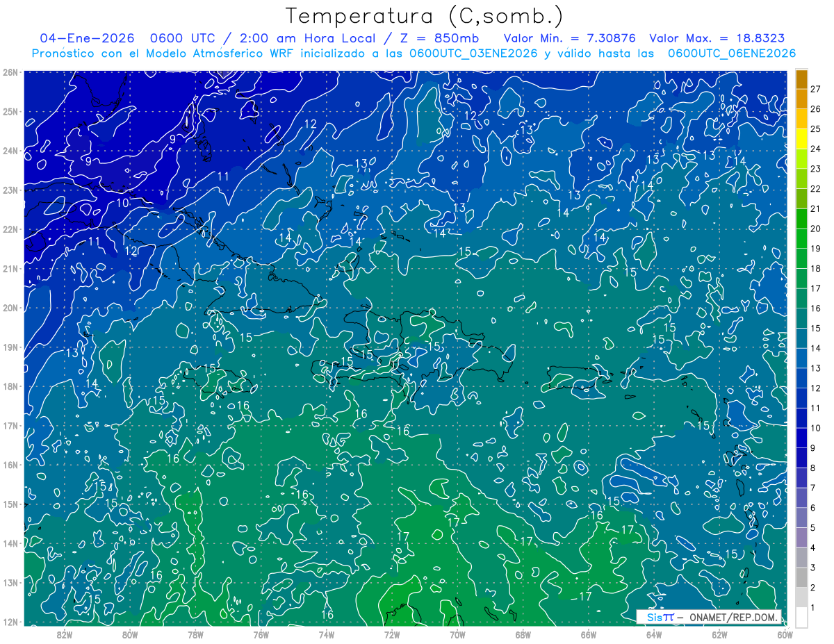Click the '10' contour label on the map
Viewport: 834px width, 644px height.
click(x=123, y=204)
